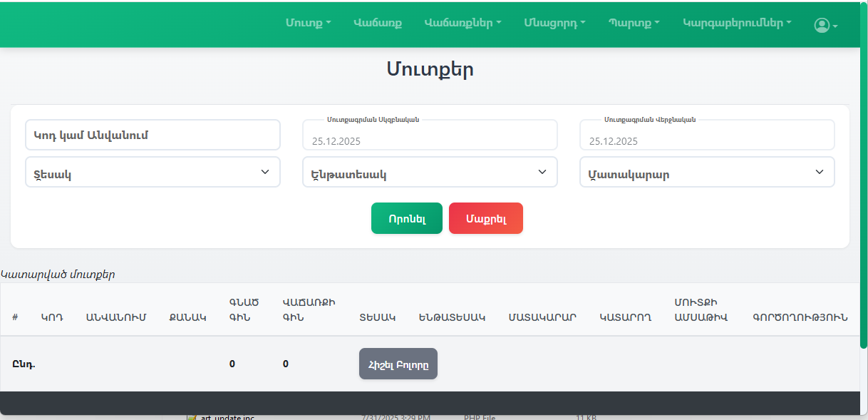Click the ԱՆՎԱՆՈՒՄ column header
The height and width of the screenshot is (420, 868).
(115, 317)
